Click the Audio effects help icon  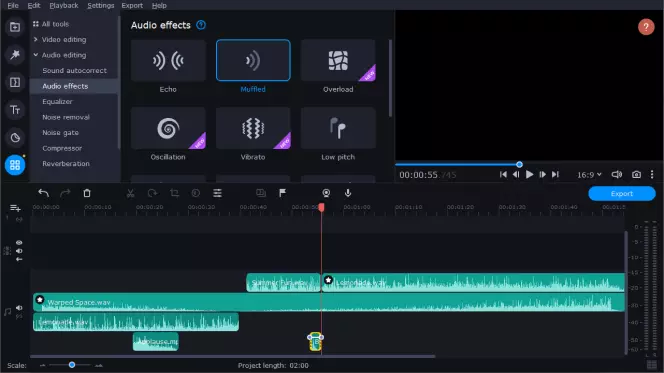coord(201,25)
